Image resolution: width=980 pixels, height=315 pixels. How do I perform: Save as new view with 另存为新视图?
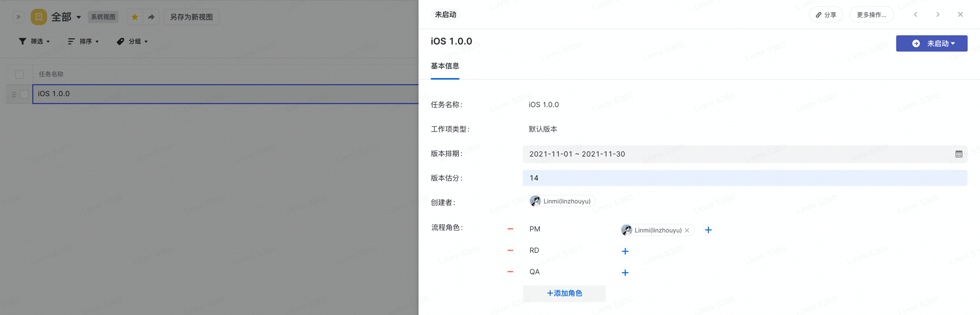[191, 17]
